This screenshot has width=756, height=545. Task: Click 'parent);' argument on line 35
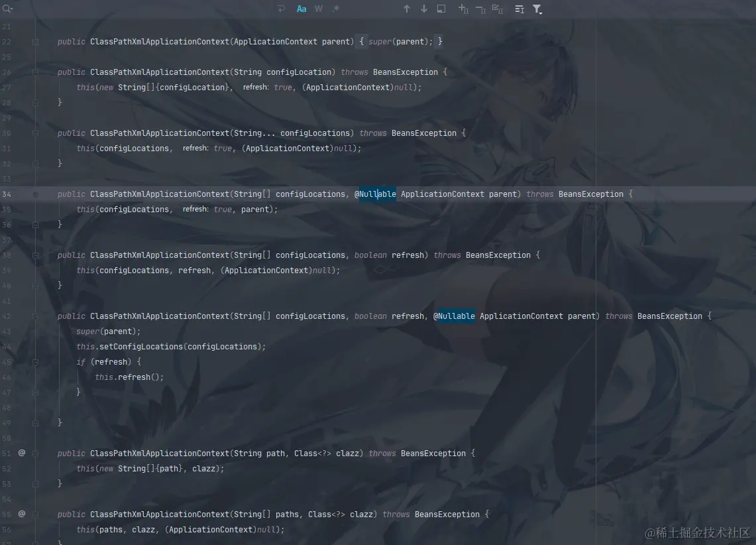259,210
